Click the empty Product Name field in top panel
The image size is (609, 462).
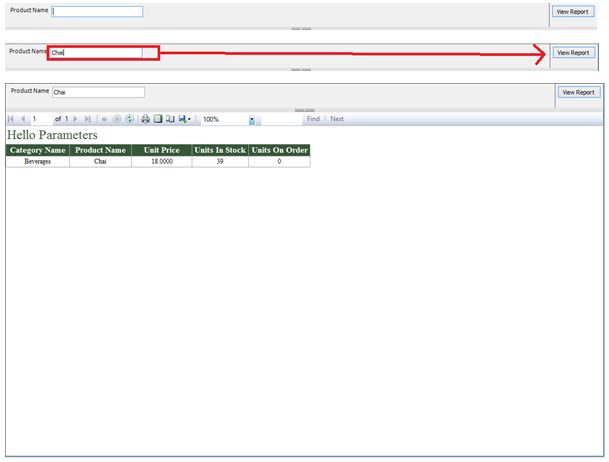(97, 11)
